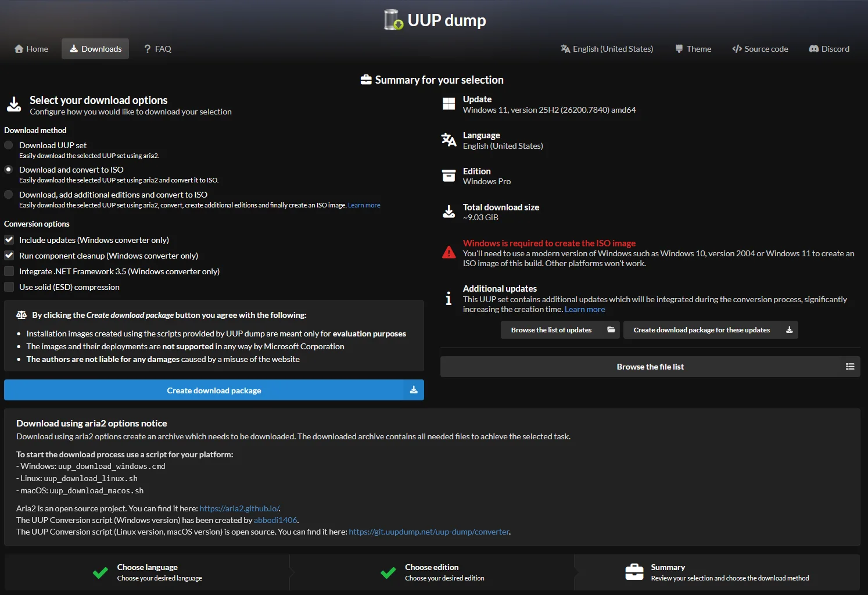Click the text uup_download_linux.sh

pyautogui.click(x=91, y=478)
